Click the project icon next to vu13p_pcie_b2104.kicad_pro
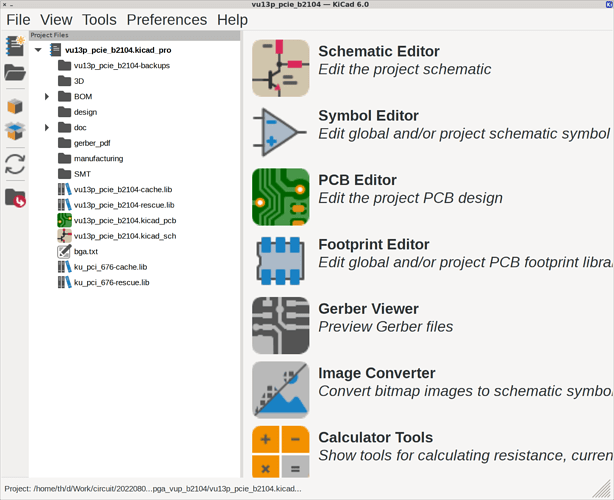 [55, 50]
